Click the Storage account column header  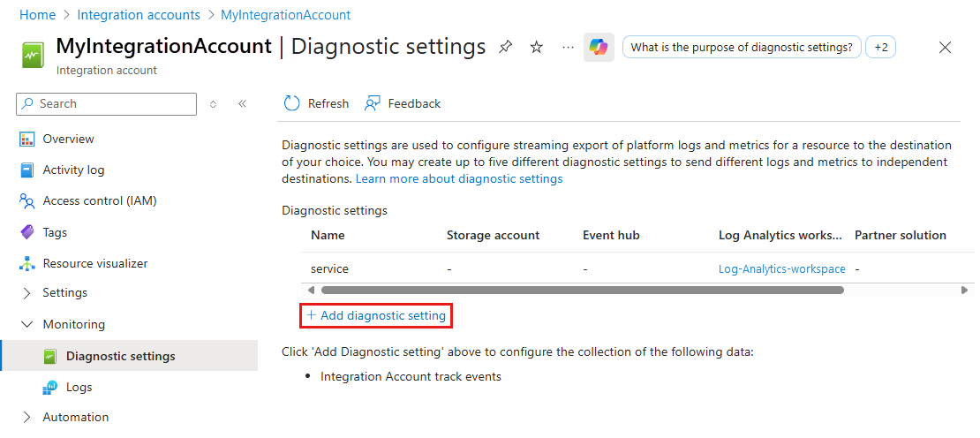pyautogui.click(x=494, y=235)
